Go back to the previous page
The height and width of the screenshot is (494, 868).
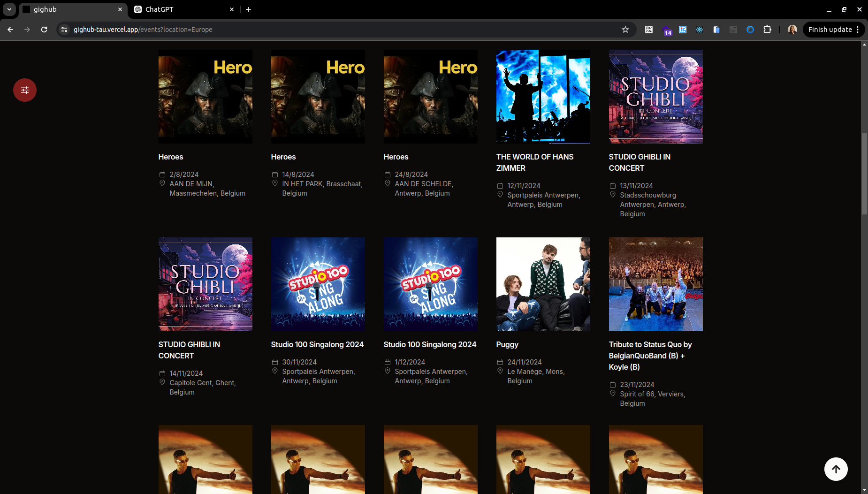tap(10, 30)
